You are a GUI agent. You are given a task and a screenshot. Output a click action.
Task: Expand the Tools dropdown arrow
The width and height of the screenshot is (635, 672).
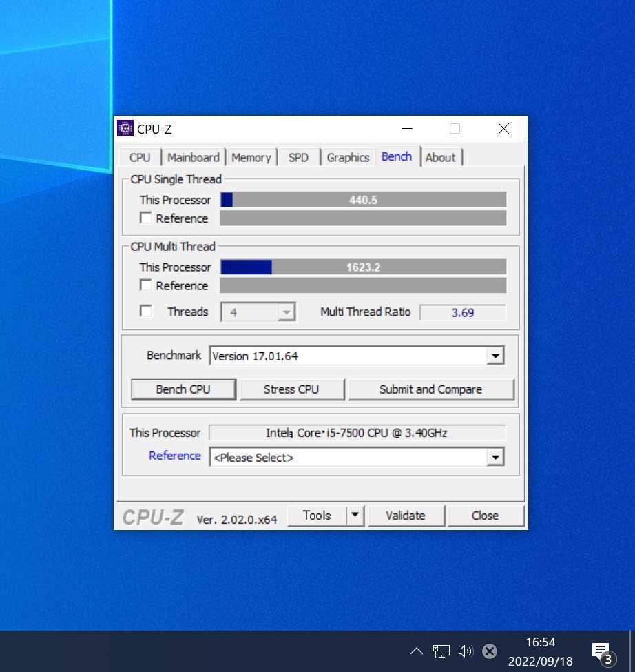[x=355, y=515]
